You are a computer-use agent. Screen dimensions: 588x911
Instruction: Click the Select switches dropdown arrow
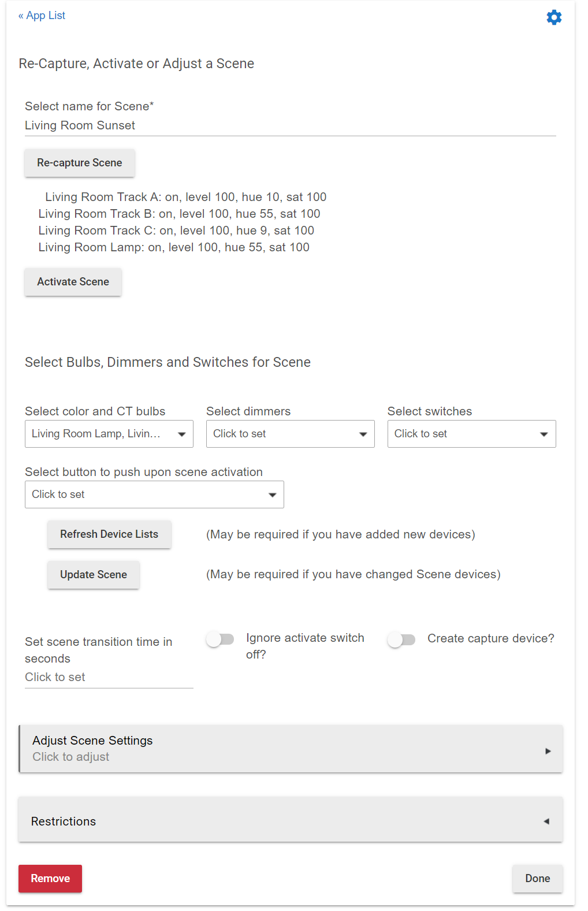[x=544, y=434]
